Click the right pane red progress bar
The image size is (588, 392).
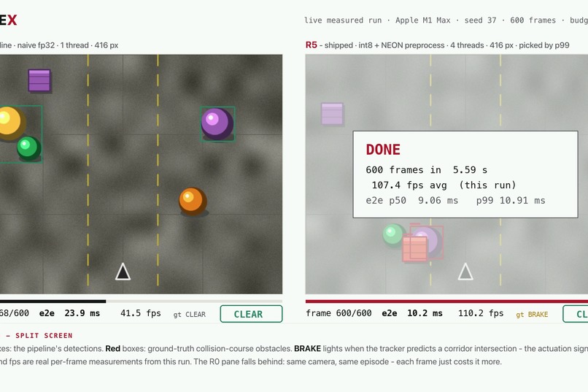[x=446, y=301]
